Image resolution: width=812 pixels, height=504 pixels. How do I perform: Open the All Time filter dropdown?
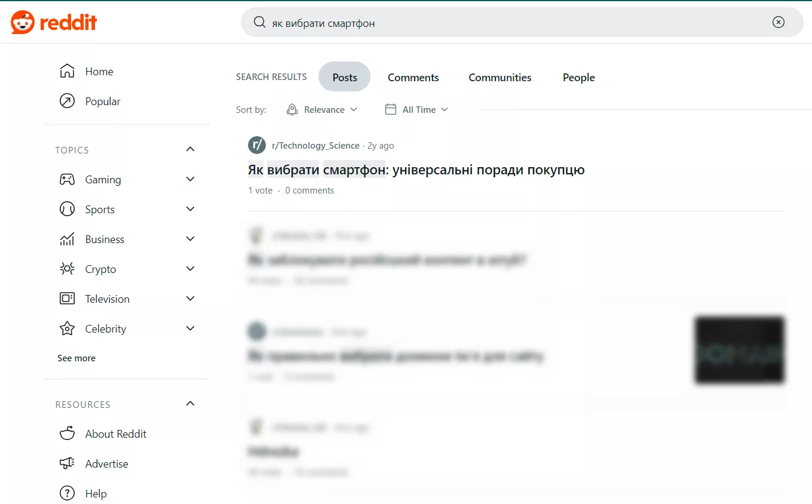pos(416,109)
